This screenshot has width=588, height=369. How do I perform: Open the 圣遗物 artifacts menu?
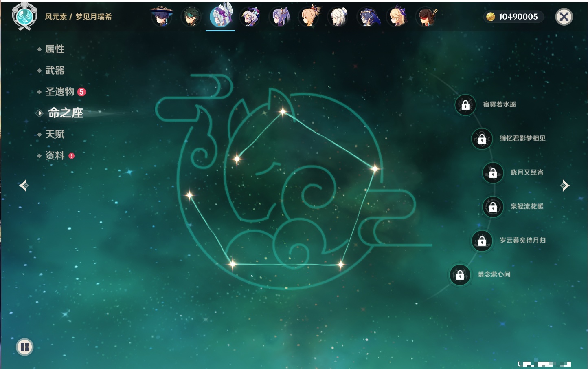tap(59, 92)
